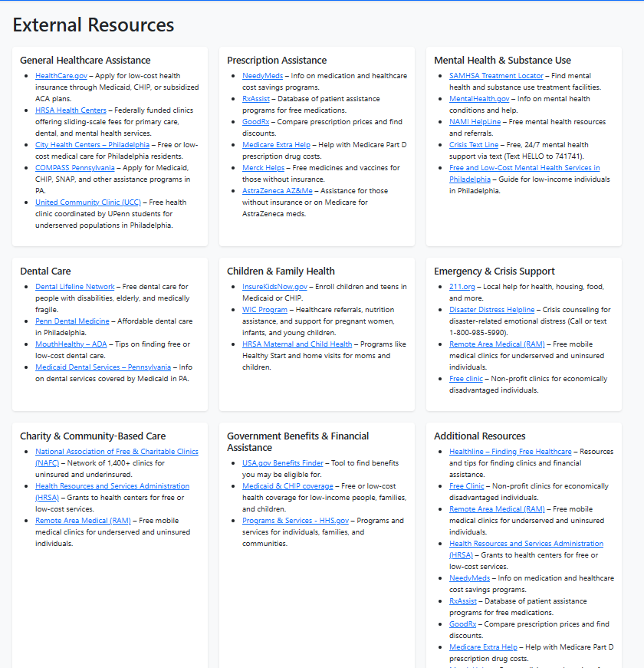The height and width of the screenshot is (668, 644).
Task: Open Dental Lifeline Network link
Action: click(x=75, y=287)
